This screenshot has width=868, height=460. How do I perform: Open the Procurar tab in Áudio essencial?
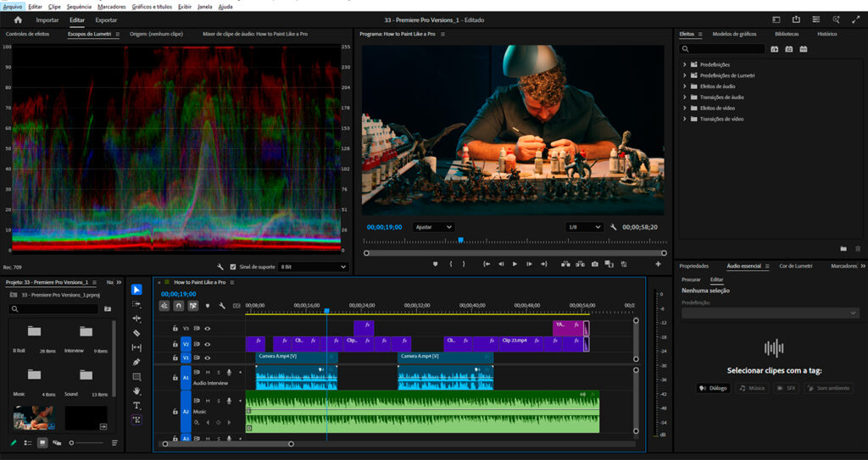coord(691,280)
